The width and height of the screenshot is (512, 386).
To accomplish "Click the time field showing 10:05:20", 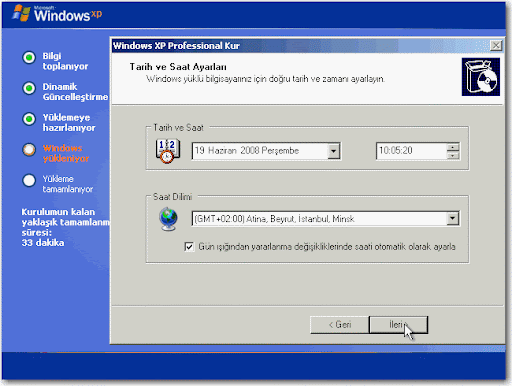I will point(411,151).
